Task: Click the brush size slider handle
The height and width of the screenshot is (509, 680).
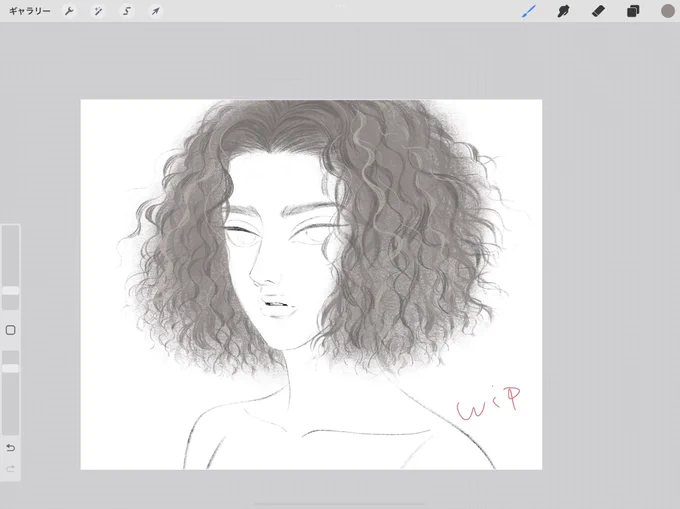Action: point(10,290)
